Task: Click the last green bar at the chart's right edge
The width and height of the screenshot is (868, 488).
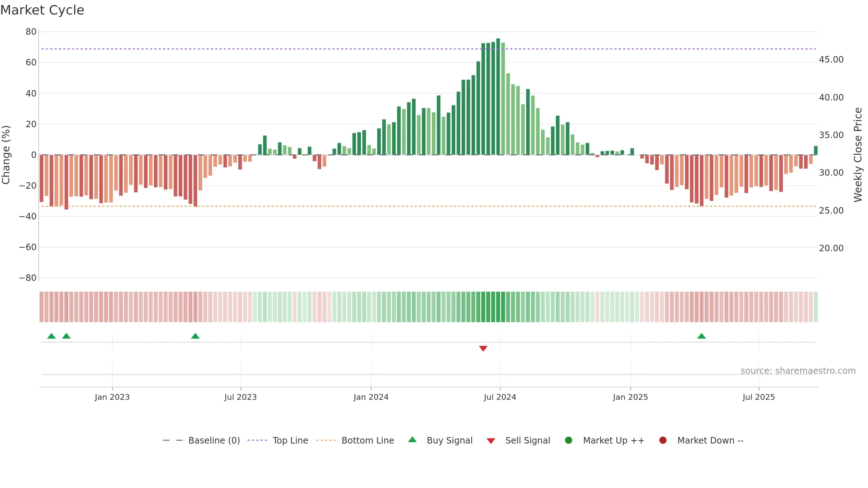Action: point(816,150)
